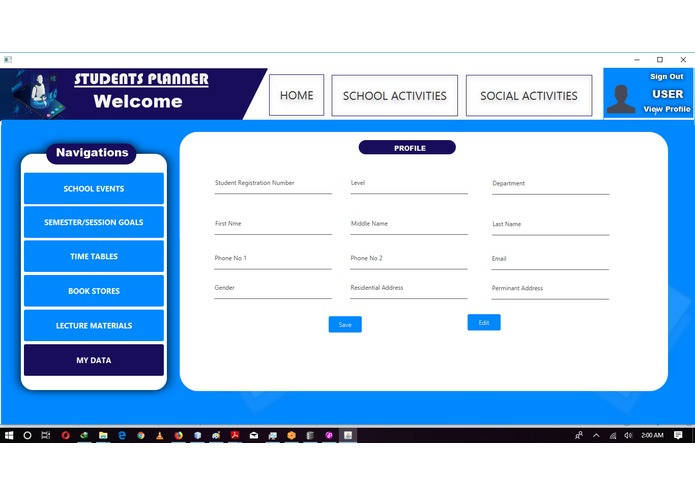This screenshot has width=695, height=494.
Task: Open SEMESTER/SESSION GOALS in Navigations
Action: tap(94, 222)
